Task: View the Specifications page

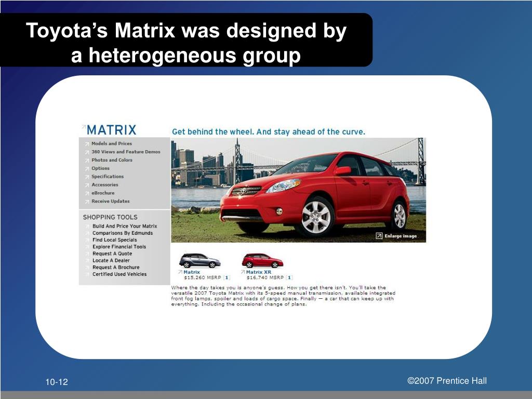Action: click(108, 177)
